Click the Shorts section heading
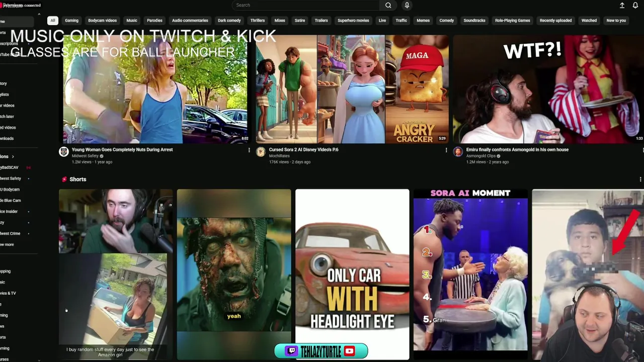The width and height of the screenshot is (644, 362). (78, 179)
